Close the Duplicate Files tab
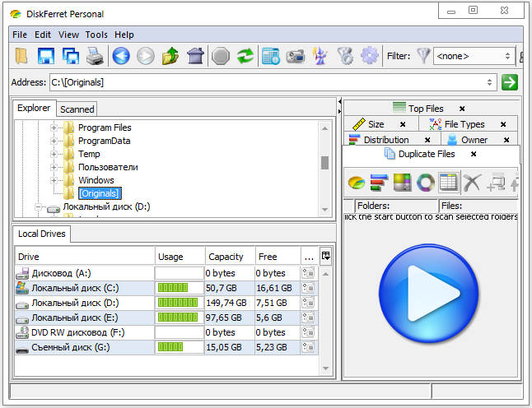This screenshot has width=532, height=408. tap(474, 154)
